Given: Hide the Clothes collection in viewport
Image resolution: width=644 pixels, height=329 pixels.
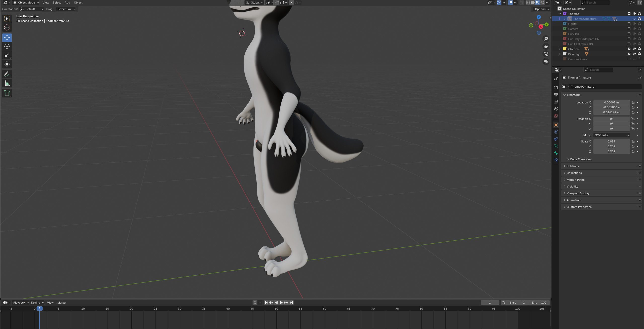Looking at the screenshot, I should click(634, 49).
